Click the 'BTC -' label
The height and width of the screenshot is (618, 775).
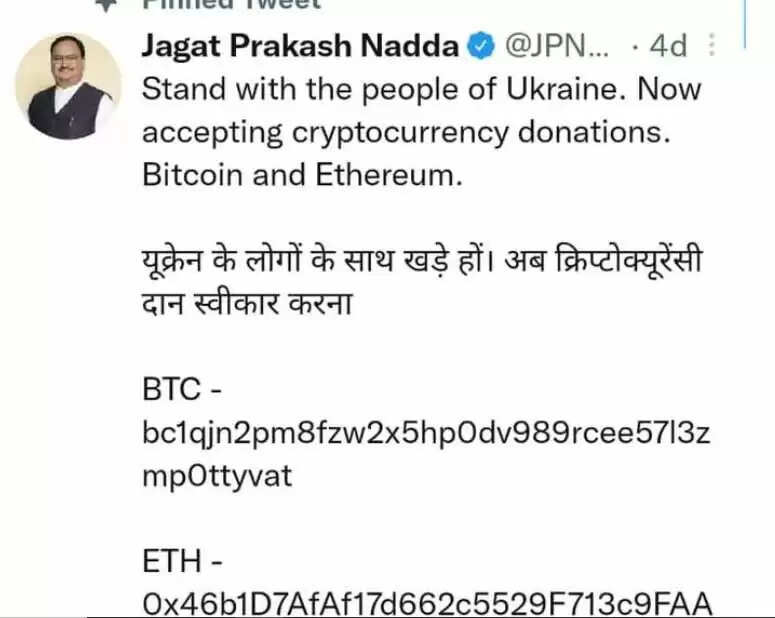coord(182,389)
